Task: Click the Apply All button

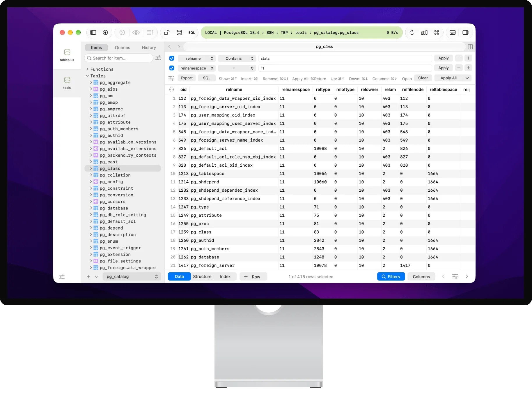Action: click(448, 78)
